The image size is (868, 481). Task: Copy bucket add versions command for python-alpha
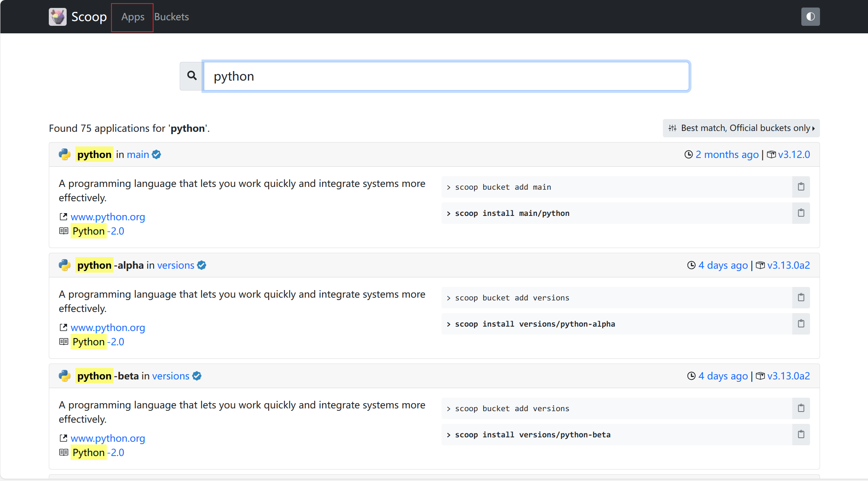(x=801, y=298)
